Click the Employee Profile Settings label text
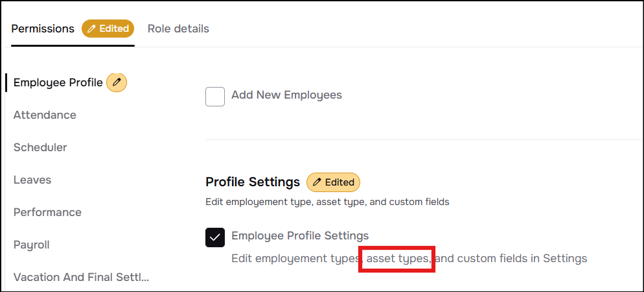Viewport: 644px width, 292px height. 300,236
